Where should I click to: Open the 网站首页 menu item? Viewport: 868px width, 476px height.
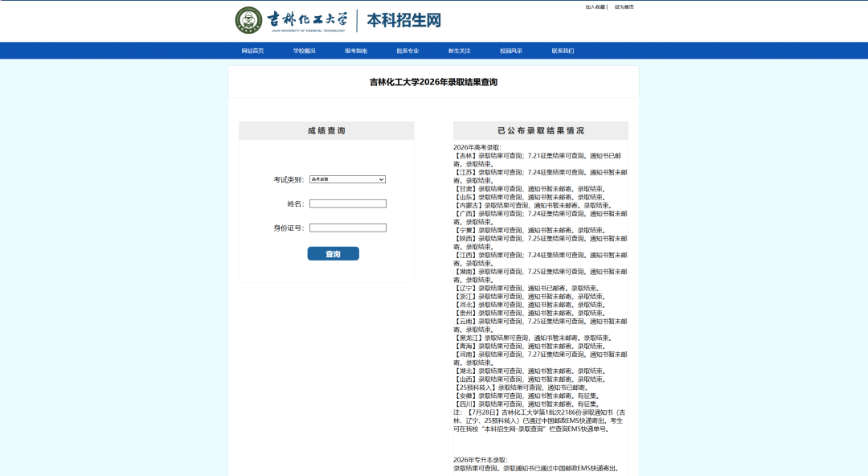click(x=252, y=51)
